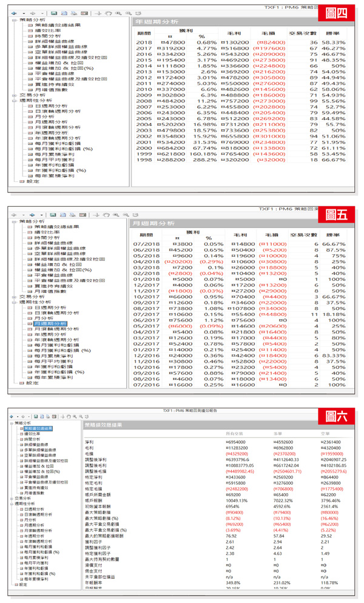Select the hand pan tool in the 圖四 toolbar

pos(108,13)
